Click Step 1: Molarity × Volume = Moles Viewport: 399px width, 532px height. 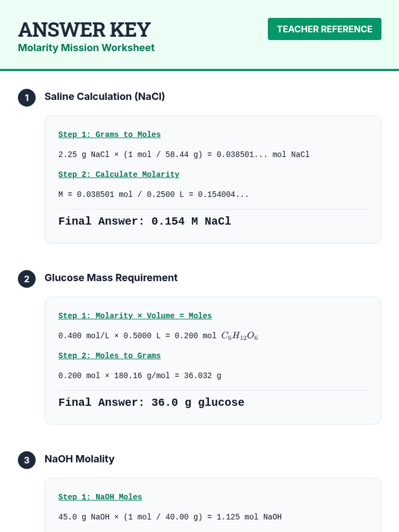click(x=135, y=316)
